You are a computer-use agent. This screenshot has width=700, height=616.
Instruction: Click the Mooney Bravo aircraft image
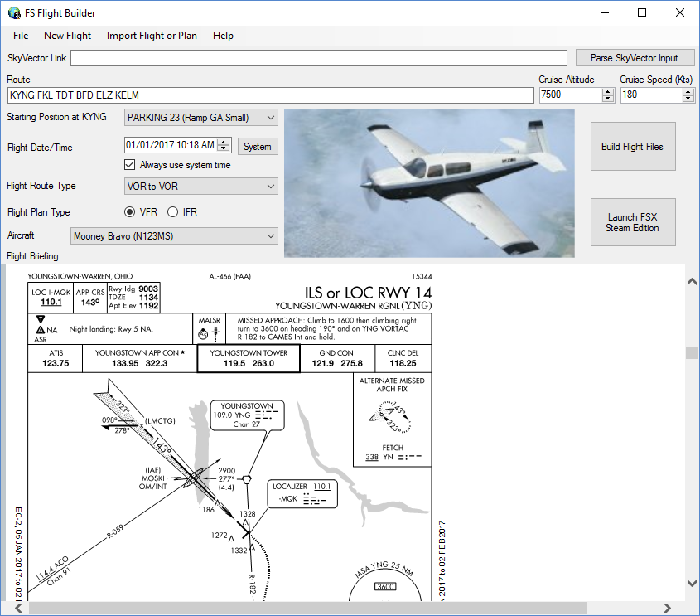pyautogui.click(x=429, y=183)
